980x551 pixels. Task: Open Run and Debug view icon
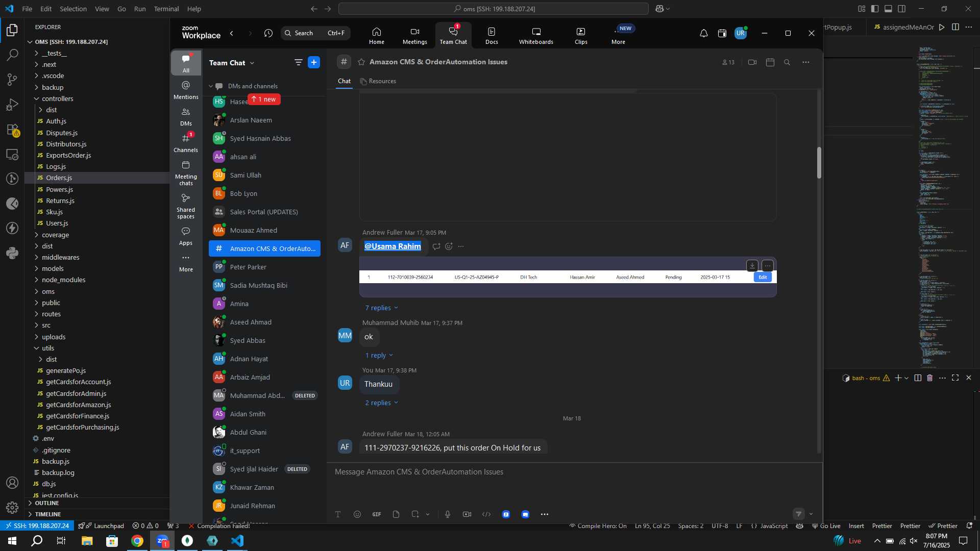pos(12,105)
